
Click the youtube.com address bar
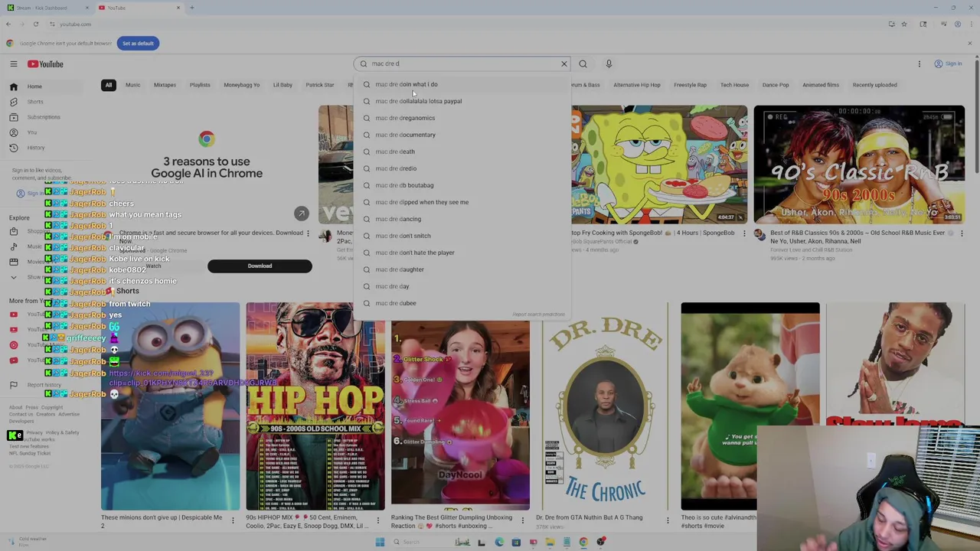[459, 24]
